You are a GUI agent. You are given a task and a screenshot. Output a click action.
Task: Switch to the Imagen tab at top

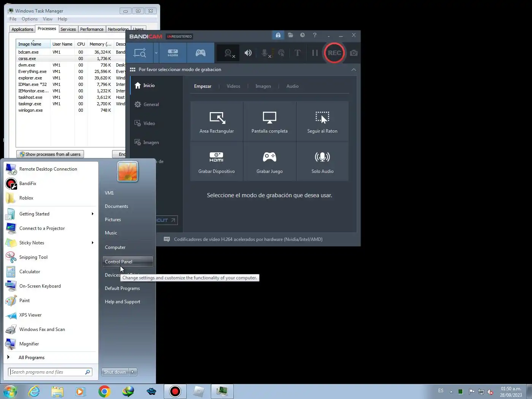[263, 86]
